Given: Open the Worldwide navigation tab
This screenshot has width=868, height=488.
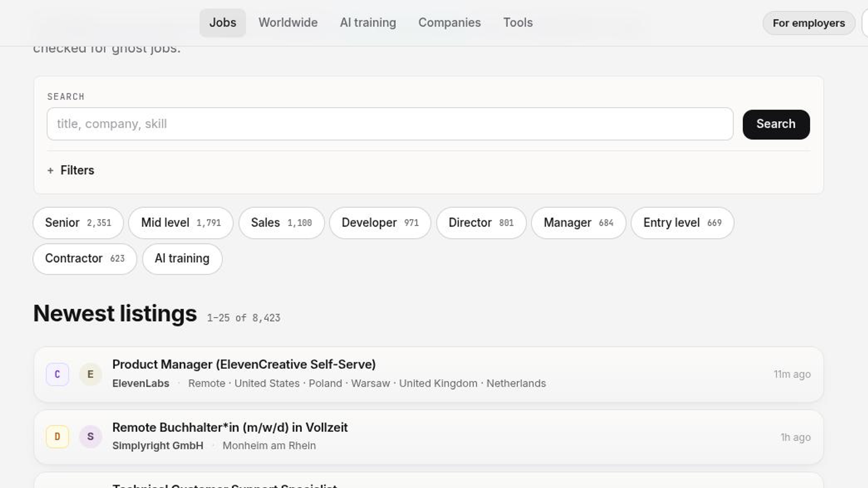Looking at the screenshot, I should point(288,23).
